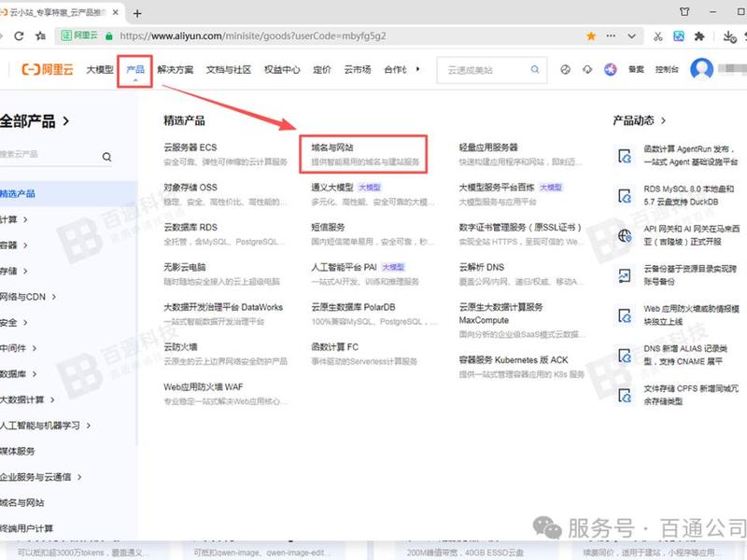
Task: Open the 云解析 DNS product link
Action: (x=482, y=268)
